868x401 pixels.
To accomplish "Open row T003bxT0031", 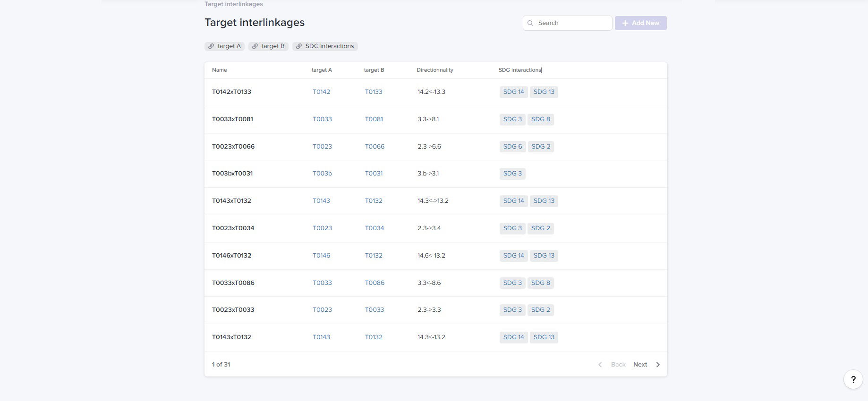I will pos(436,174).
